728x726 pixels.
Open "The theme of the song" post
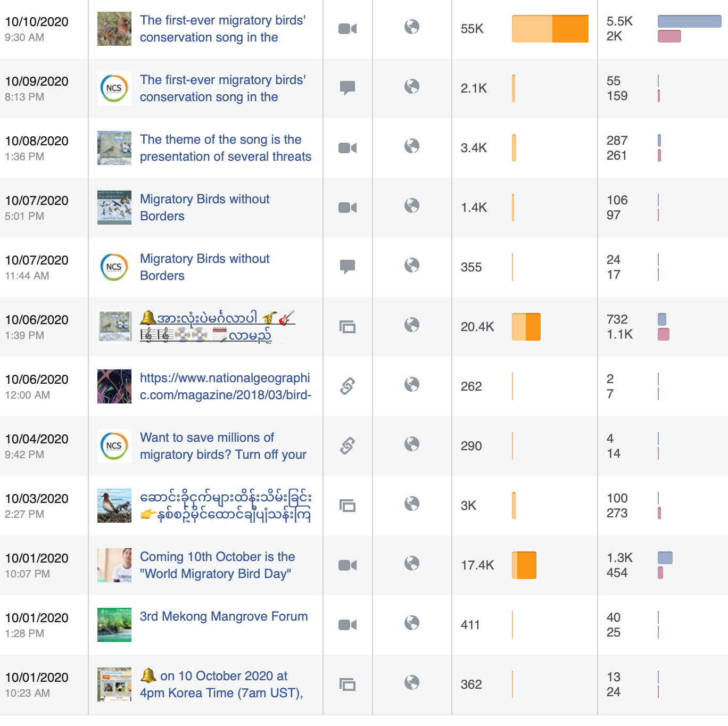pyautogui.click(x=225, y=148)
